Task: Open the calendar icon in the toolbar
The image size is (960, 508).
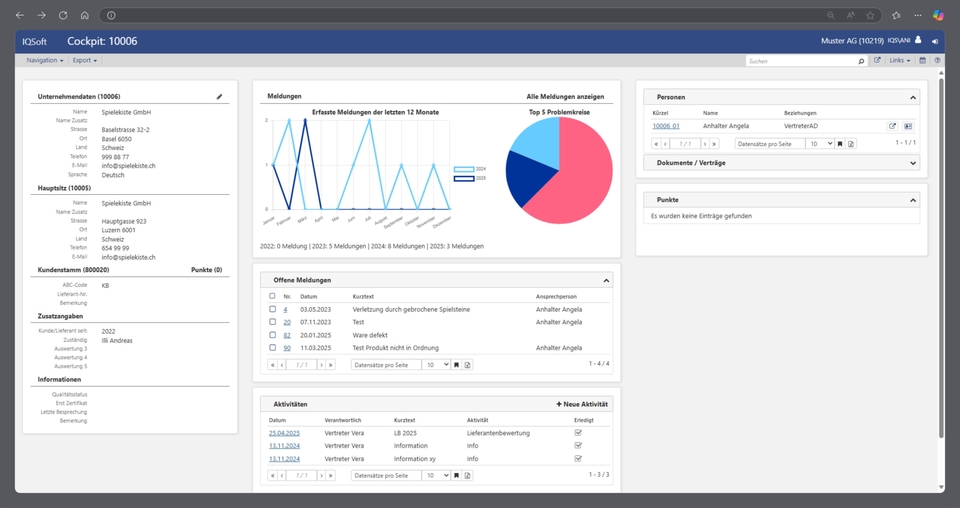Action: tap(923, 61)
